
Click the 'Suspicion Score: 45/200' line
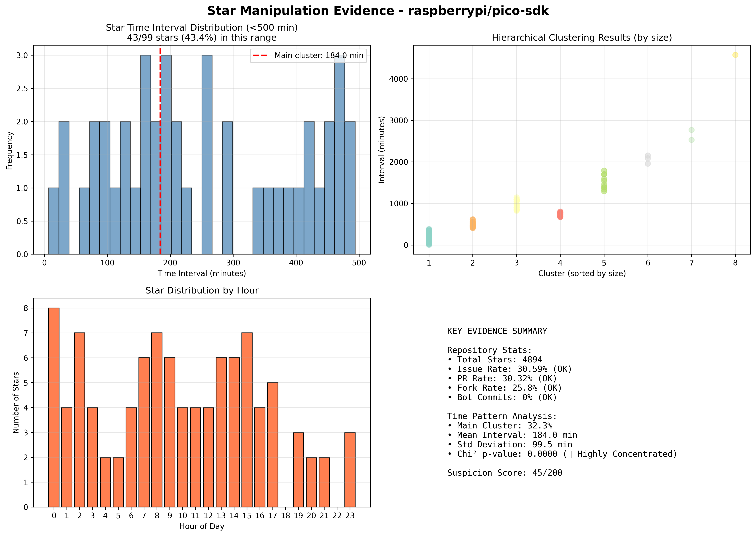pyautogui.click(x=504, y=473)
